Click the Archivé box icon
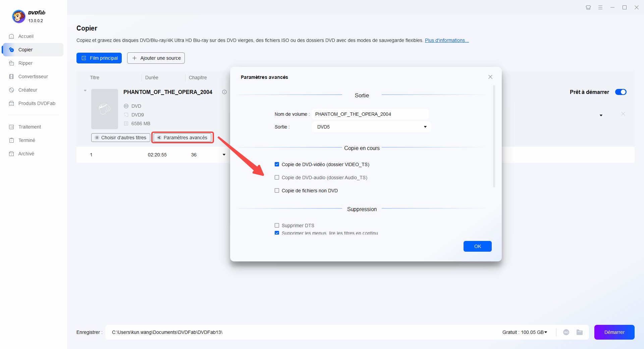This screenshot has height=349, width=644. pos(11,154)
